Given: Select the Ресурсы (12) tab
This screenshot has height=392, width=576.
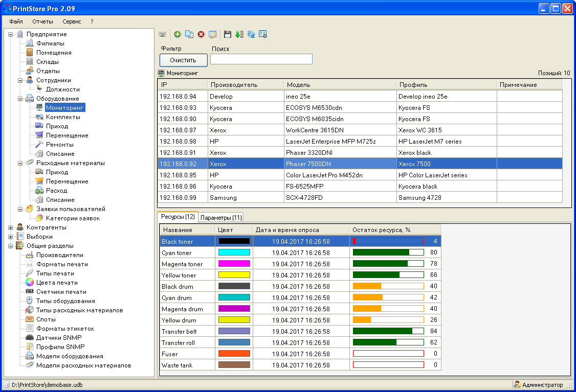Looking at the screenshot, I should tap(178, 217).
